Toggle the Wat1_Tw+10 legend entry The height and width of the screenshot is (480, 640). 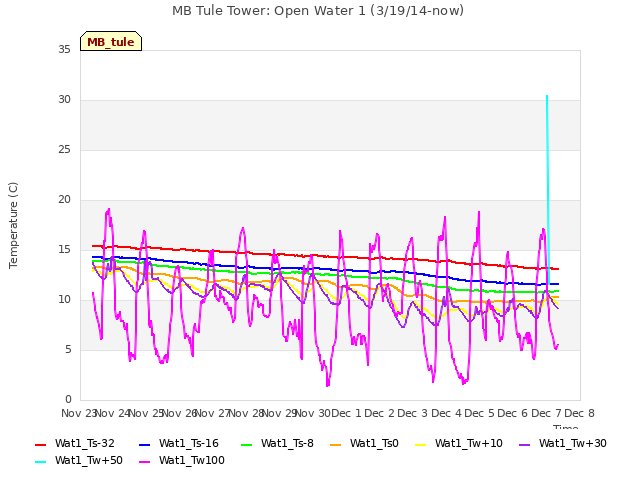459,443
